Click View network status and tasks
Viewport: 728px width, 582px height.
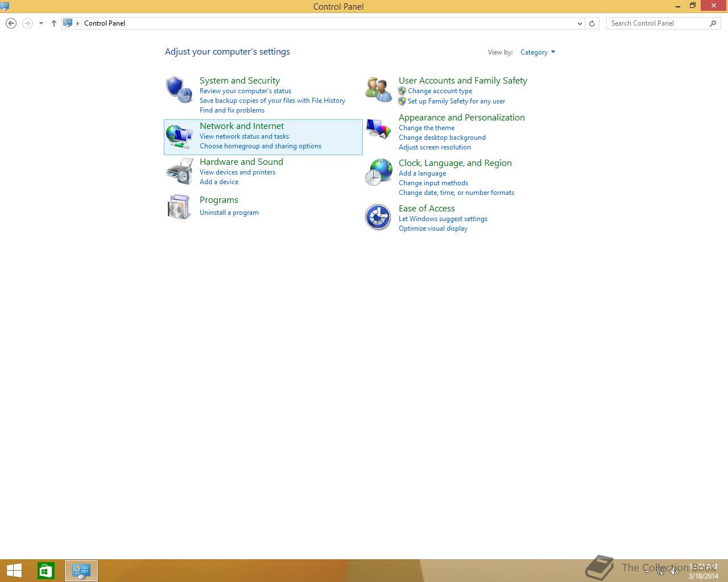(x=244, y=136)
